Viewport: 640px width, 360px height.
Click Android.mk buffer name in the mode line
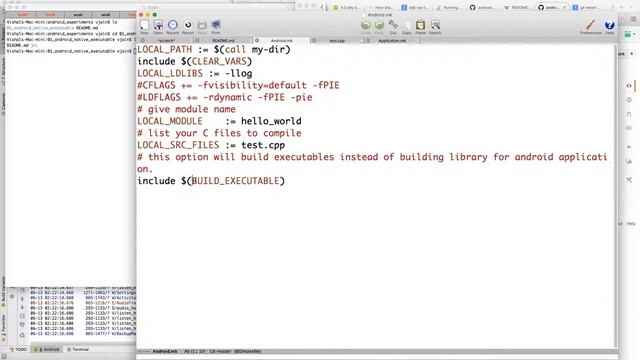[x=165, y=351]
